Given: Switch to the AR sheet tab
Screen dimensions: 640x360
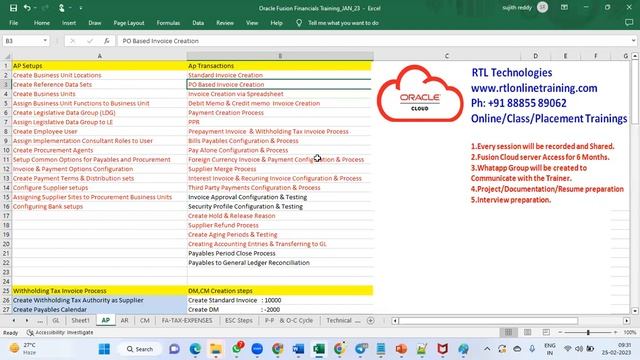Looking at the screenshot, I should [x=124, y=320].
